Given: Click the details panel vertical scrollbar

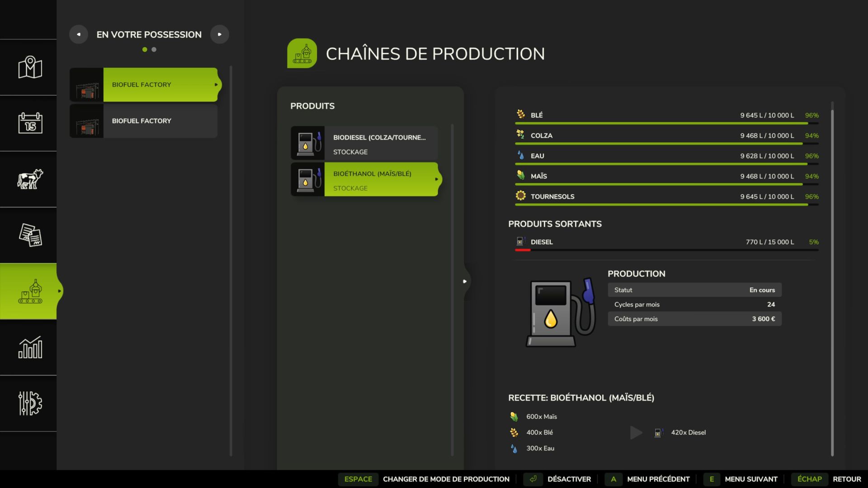Looking at the screenshot, I should click(x=832, y=280).
